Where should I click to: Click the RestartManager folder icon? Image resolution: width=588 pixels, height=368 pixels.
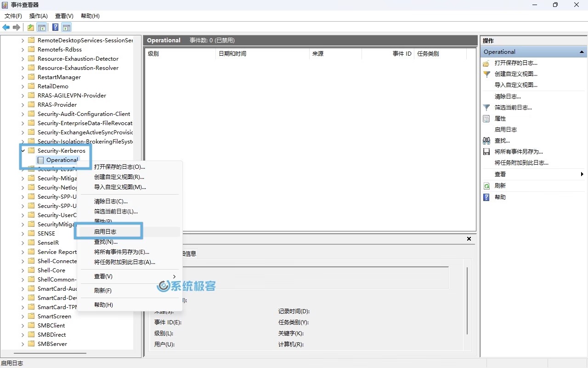[x=31, y=77]
